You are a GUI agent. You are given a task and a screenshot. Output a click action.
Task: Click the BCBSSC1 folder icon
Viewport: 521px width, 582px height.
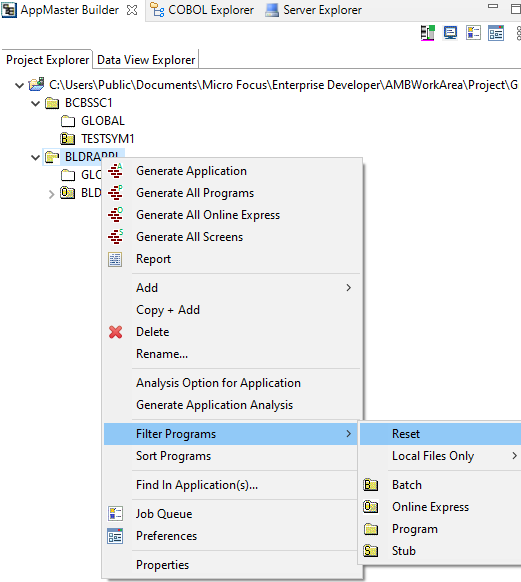point(52,103)
